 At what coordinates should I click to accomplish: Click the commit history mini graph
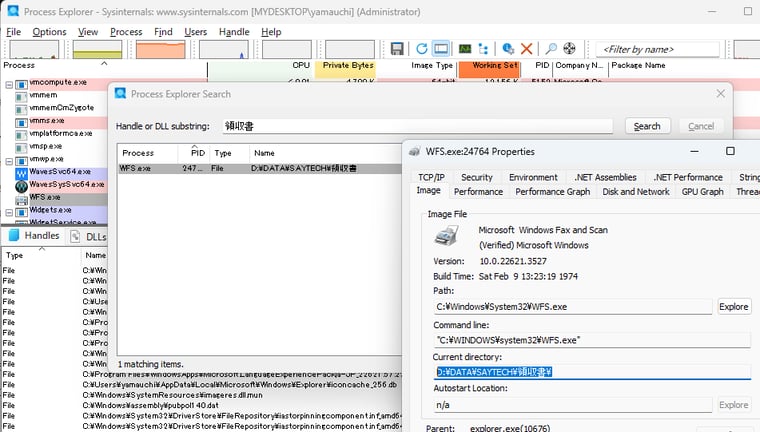click(x=97, y=49)
